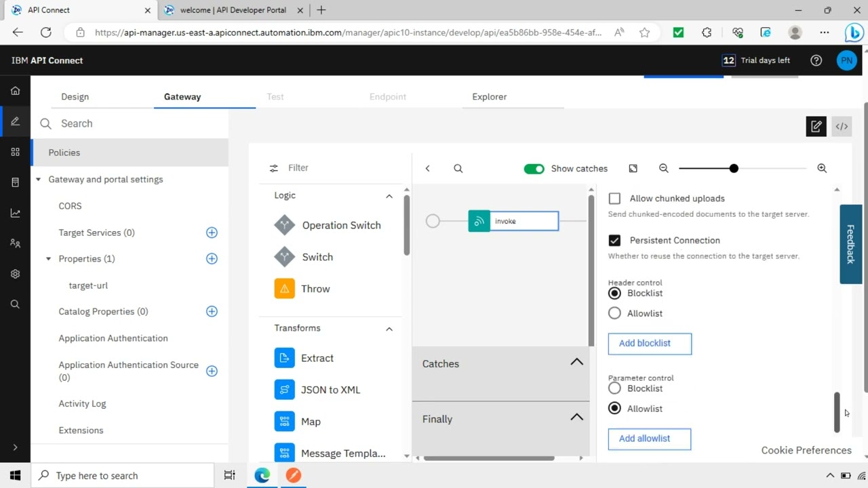Uncheck Persistent Connection checkbox

tap(614, 240)
